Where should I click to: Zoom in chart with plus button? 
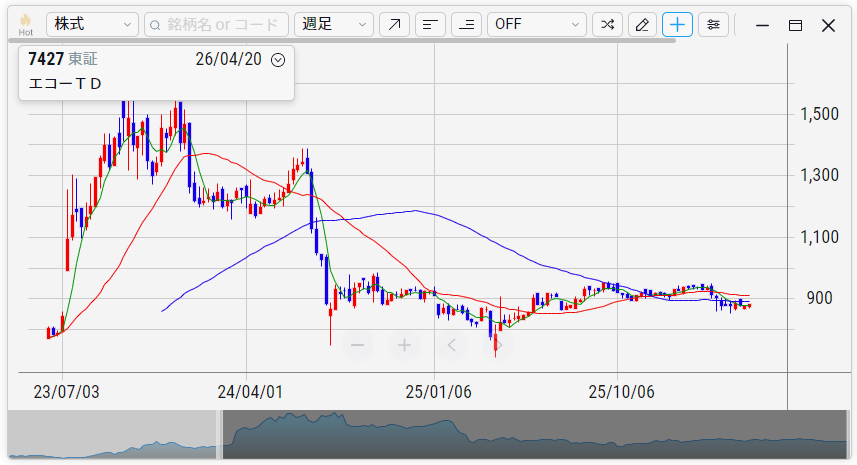point(404,345)
